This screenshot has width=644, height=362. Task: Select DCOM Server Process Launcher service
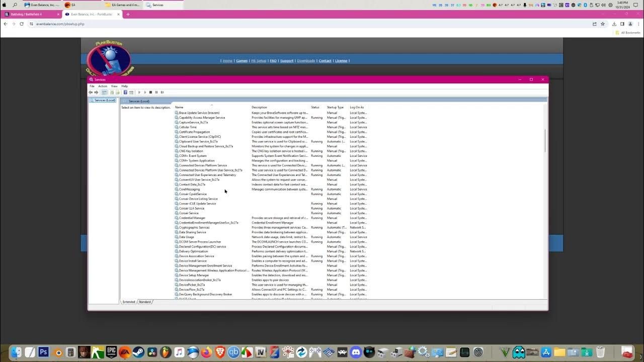point(272,242)
